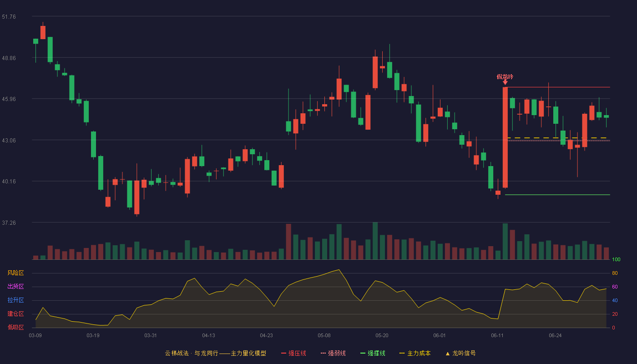Toggle the 强压线 legend entry
Screen dimensions: 637x364
point(293,353)
